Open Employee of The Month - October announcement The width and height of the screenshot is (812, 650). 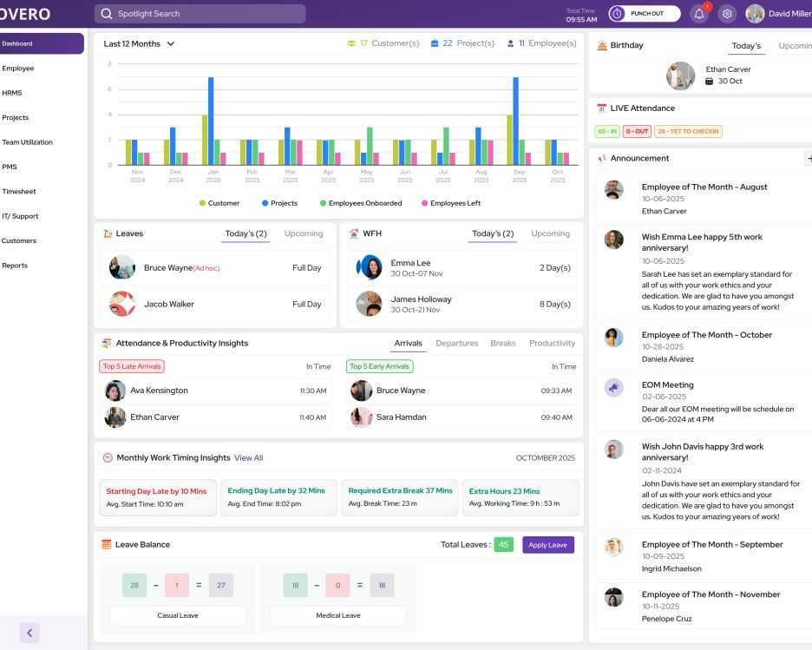(x=706, y=335)
